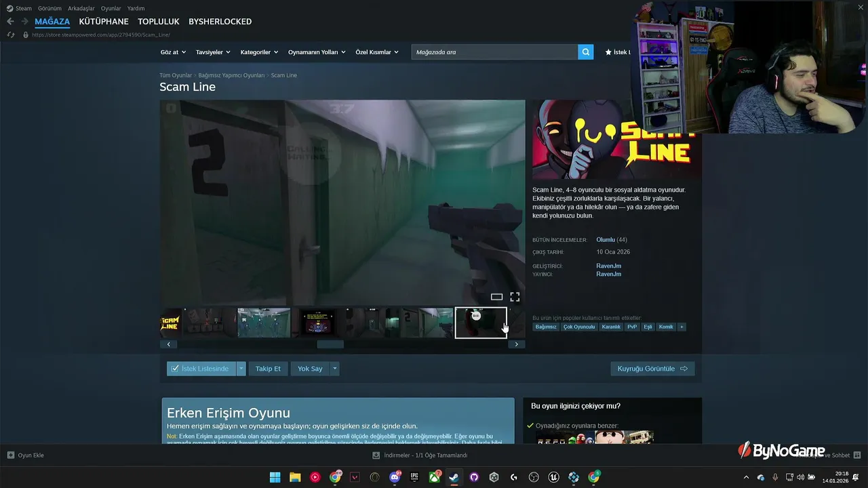Open the Arkadaşlar menu
The image size is (868, 488).
point(81,8)
